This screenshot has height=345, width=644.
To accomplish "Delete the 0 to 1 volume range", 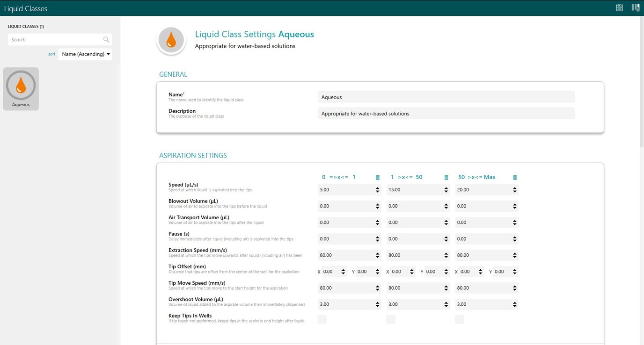I will [378, 178].
